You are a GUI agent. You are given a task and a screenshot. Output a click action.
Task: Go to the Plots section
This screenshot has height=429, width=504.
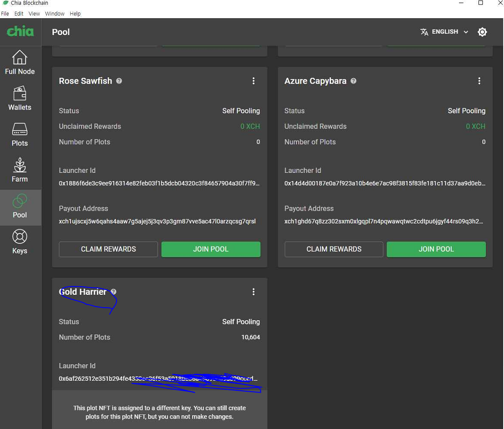pyautogui.click(x=20, y=135)
